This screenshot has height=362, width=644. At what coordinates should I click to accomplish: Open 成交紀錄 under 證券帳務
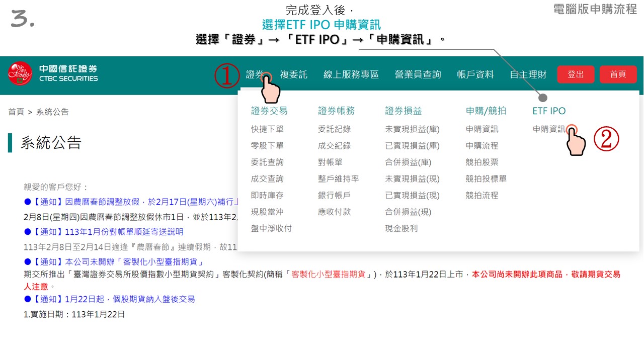tap(334, 146)
